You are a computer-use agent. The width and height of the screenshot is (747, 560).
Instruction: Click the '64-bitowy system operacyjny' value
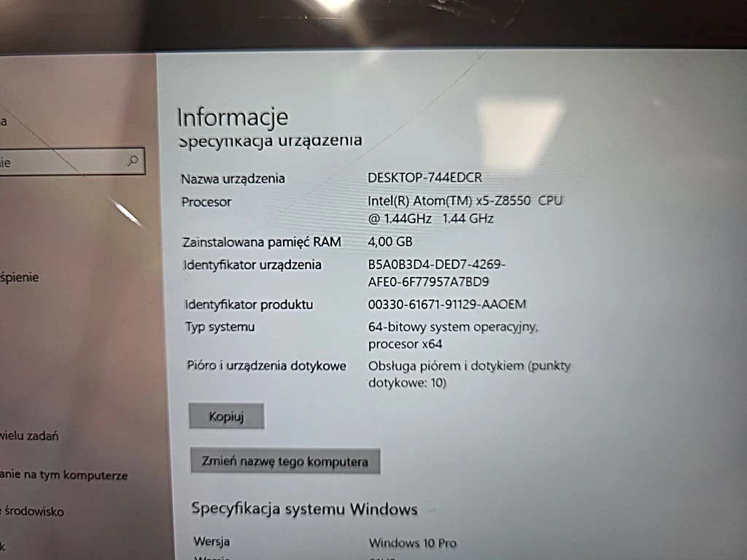(x=453, y=335)
